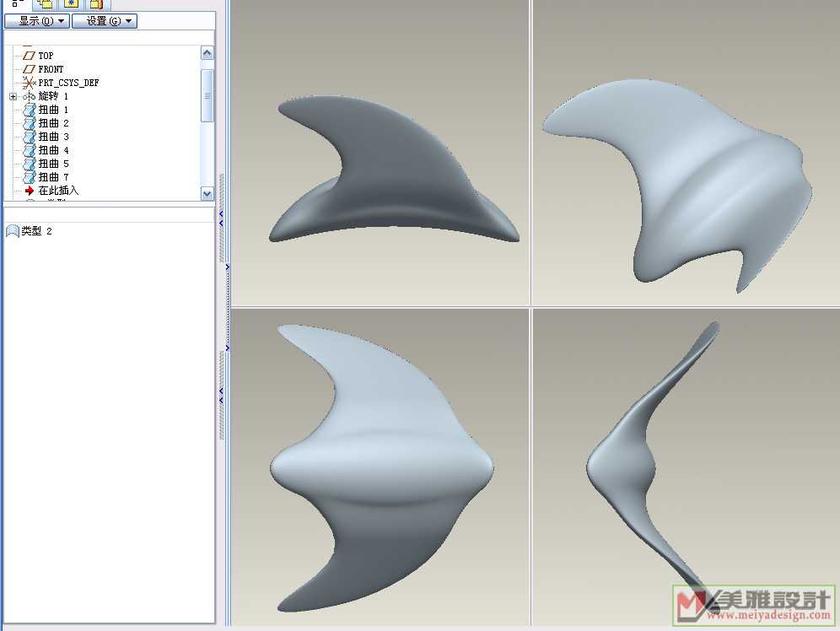The height and width of the screenshot is (631, 840).
Task: Select the 旋转 1 revolve feature icon
Action: coord(30,96)
